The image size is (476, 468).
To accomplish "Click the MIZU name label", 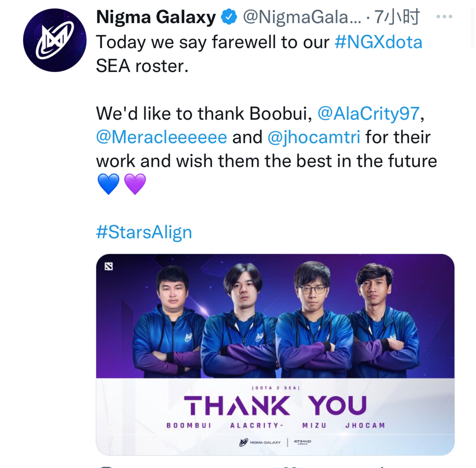I will tap(314, 426).
